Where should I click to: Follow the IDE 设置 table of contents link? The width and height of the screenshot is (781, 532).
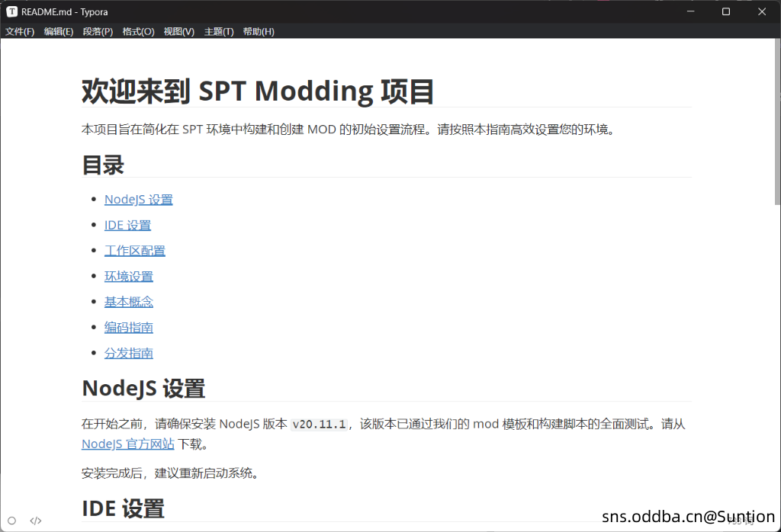127,226
